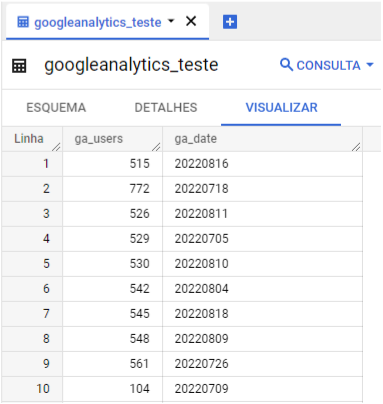Click the ga_date column resize handle
383x404 pixels.
click(356, 147)
